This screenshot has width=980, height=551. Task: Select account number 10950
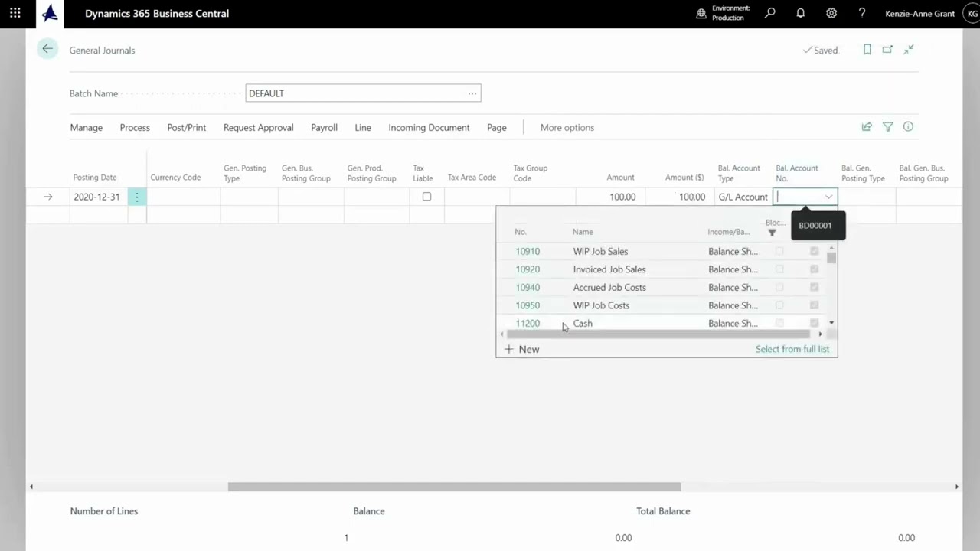click(528, 305)
